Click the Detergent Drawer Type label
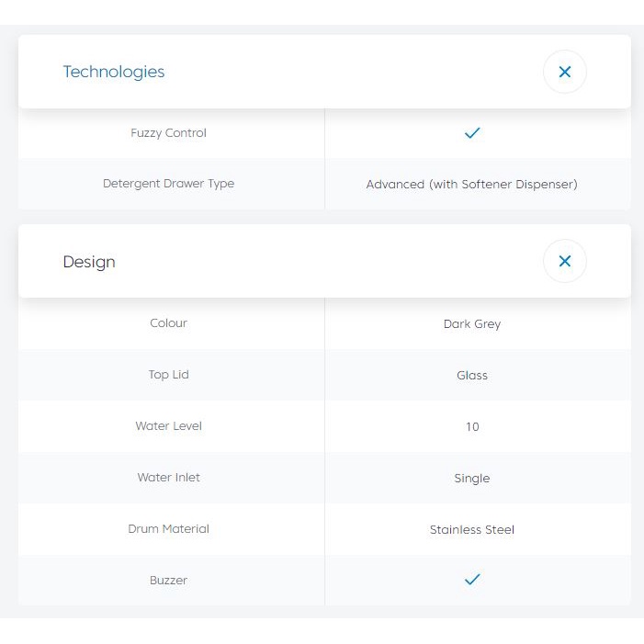The width and height of the screenshot is (644, 644). tap(168, 184)
